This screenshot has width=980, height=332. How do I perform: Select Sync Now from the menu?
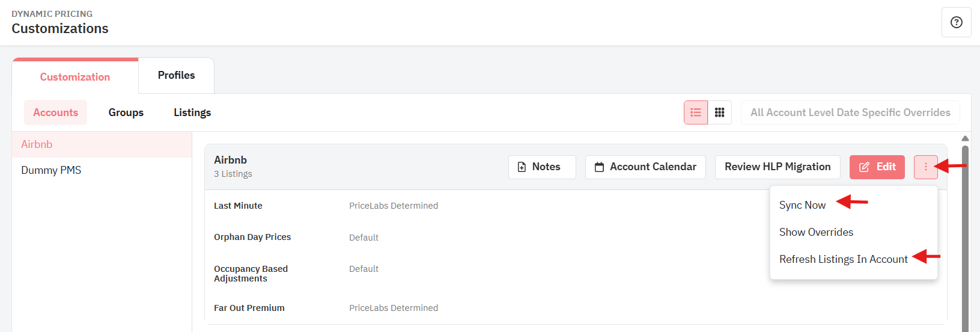pos(802,205)
